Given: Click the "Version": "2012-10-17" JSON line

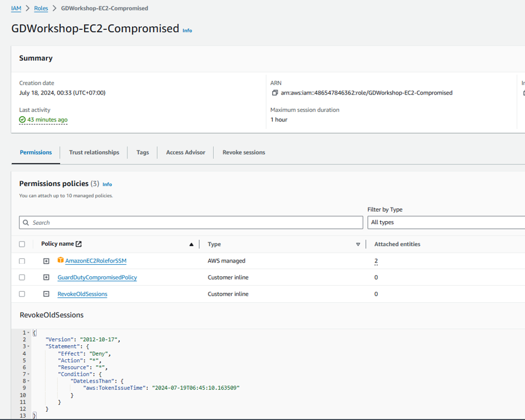Looking at the screenshot, I should point(83,339).
